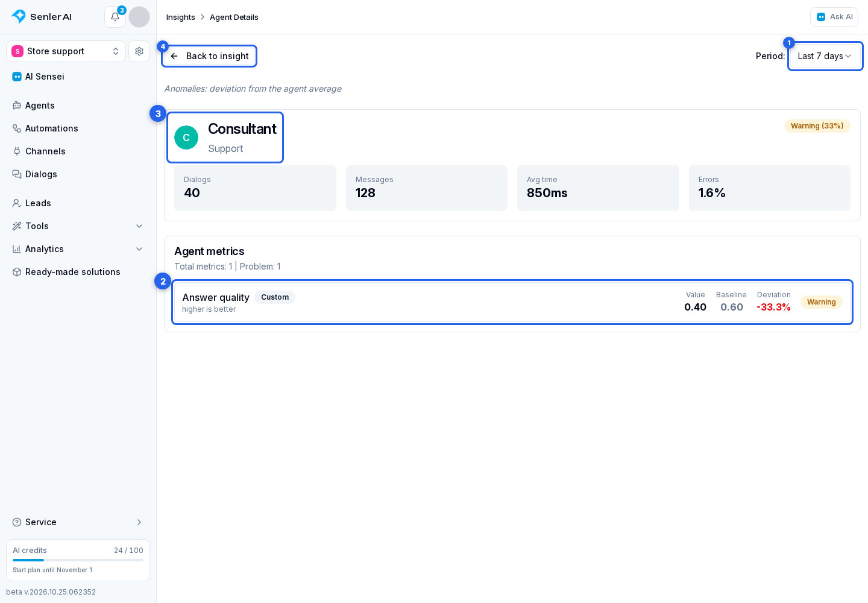
Task: Open the Answer quality metric row
Action: (x=512, y=302)
